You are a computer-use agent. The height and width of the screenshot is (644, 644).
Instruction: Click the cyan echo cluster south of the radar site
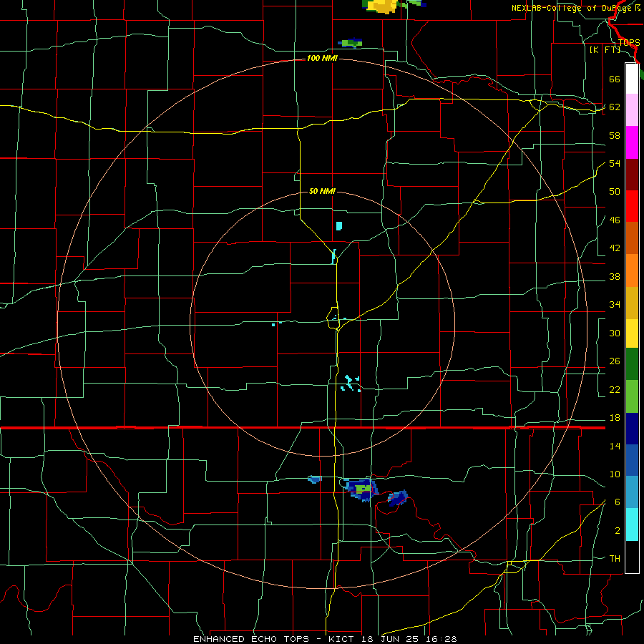click(351, 384)
